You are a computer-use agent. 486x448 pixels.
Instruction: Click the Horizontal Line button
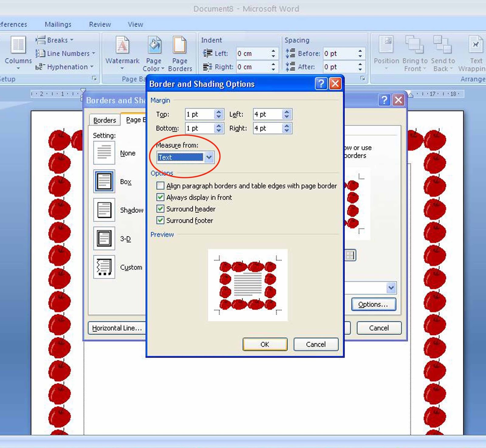point(116,328)
